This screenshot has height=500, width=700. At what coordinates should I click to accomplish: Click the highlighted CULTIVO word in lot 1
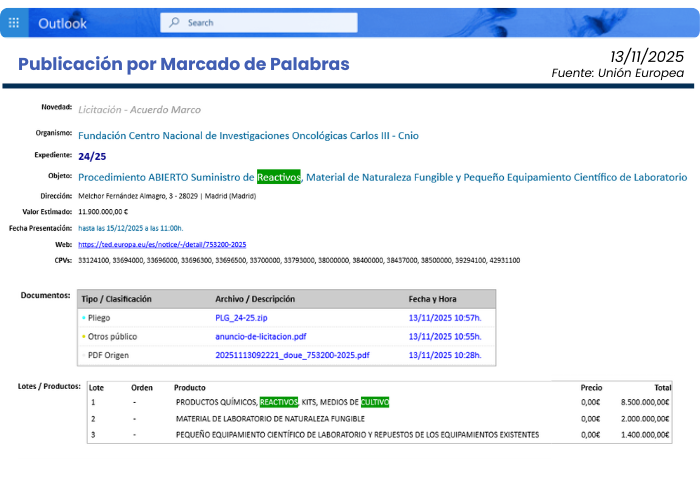(x=374, y=402)
